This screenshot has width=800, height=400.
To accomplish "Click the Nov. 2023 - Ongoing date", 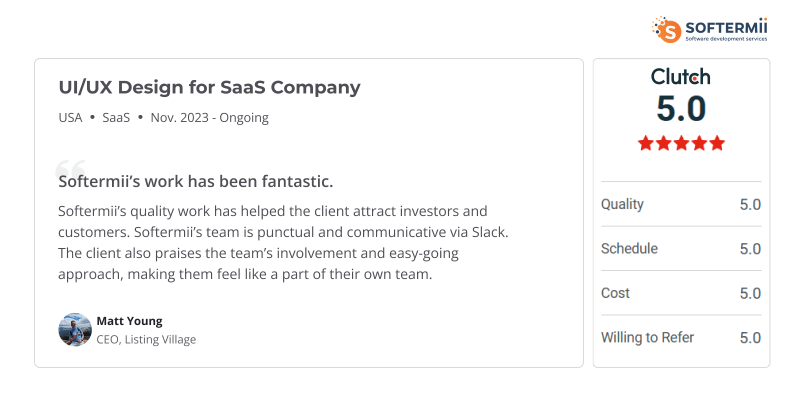I will click(x=209, y=117).
